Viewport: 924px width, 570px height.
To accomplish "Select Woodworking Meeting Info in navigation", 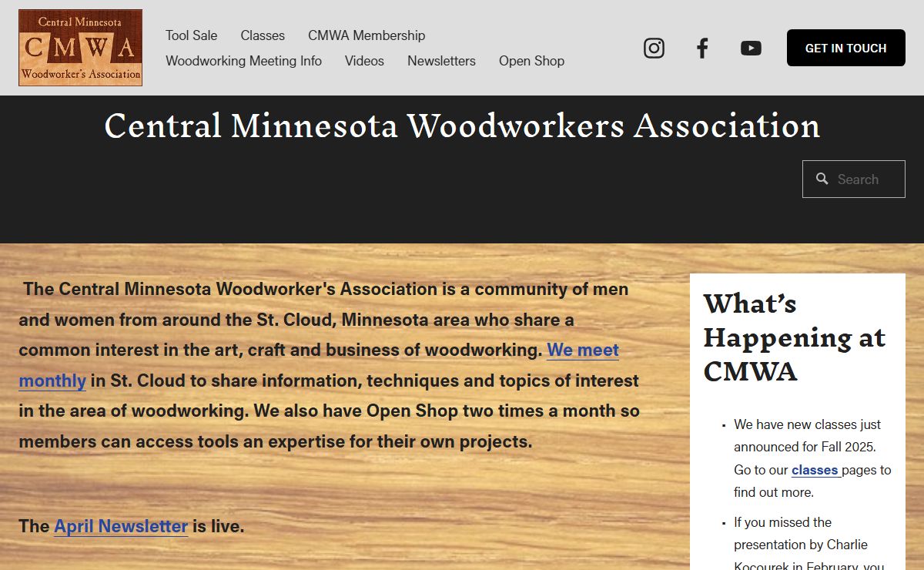I will coord(243,61).
